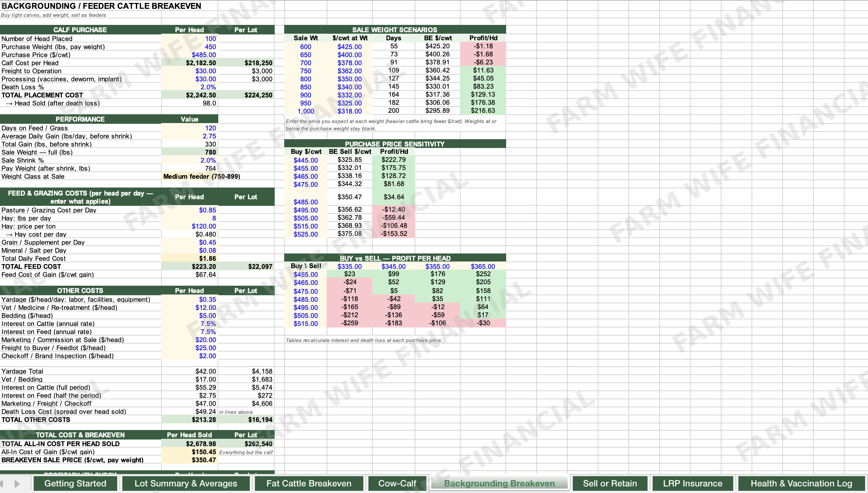The image size is (868, 493).
Task: Select Vet / Medicine $12.00 cell
Action: click(190, 307)
